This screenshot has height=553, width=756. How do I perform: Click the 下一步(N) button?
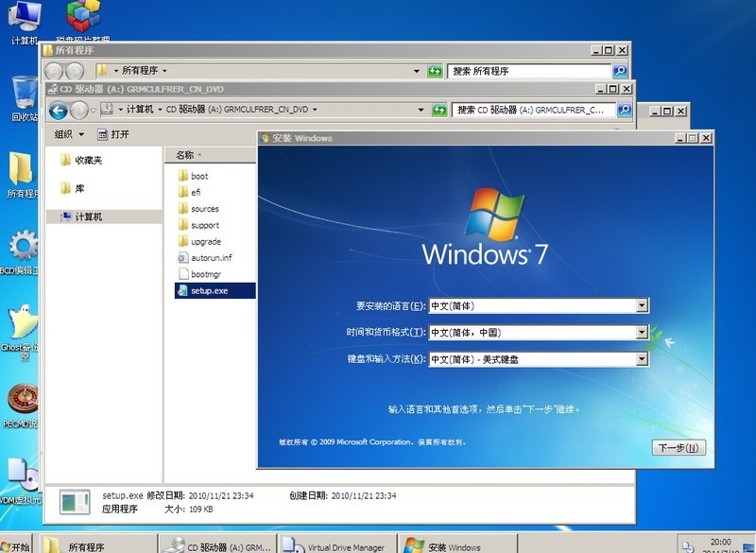point(679,447)
